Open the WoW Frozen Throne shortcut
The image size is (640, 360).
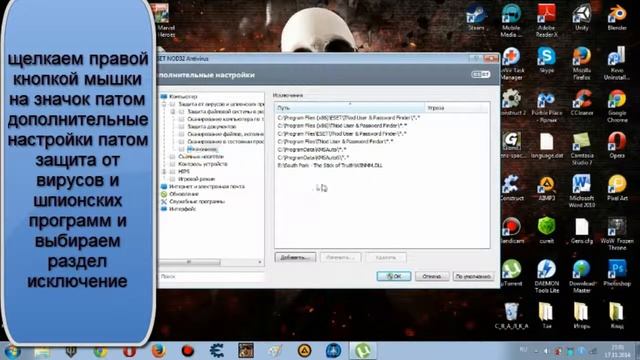[x=617, y=233]
